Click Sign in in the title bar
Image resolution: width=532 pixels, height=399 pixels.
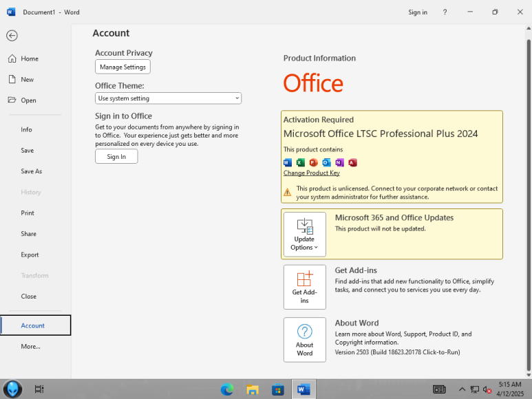(x=418, y=12)
